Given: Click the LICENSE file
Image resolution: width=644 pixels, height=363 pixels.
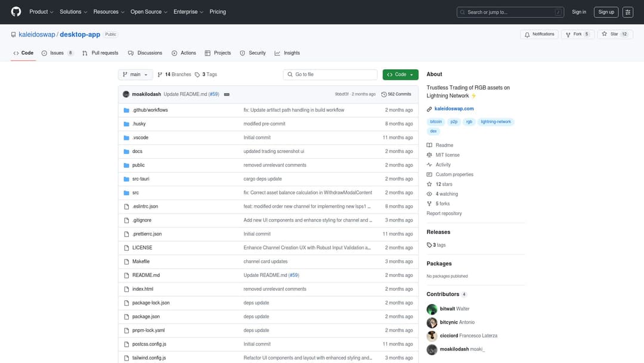Looking at the screenshot, I should [142, 248].
